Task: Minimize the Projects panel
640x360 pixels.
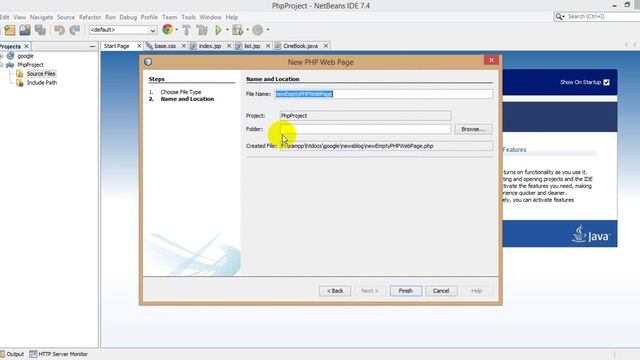Action: point(92,47)
